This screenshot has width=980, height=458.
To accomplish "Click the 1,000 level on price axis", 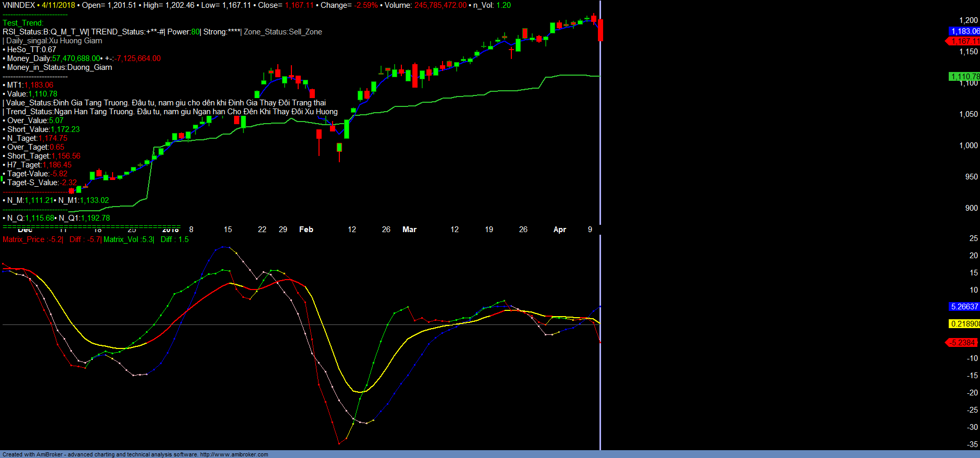I will [x=969, y=146].
